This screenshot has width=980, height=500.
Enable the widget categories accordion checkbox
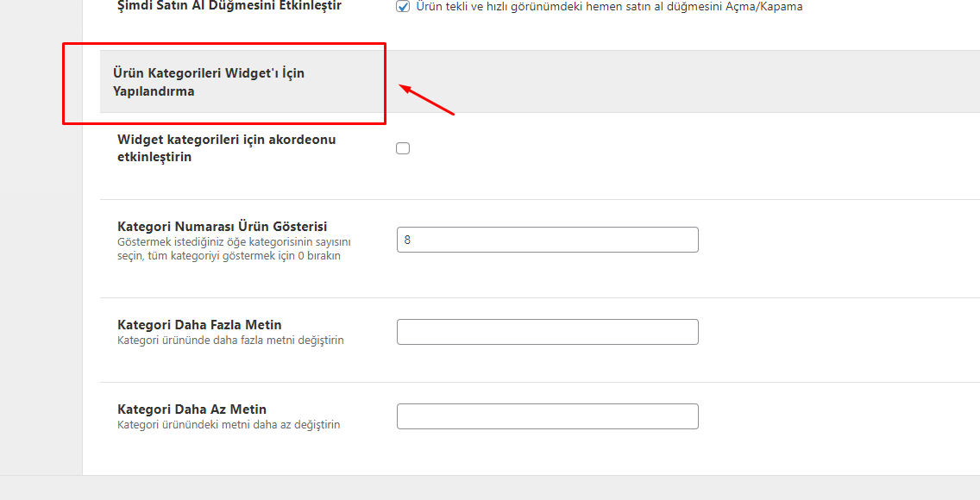pos(403,148)
